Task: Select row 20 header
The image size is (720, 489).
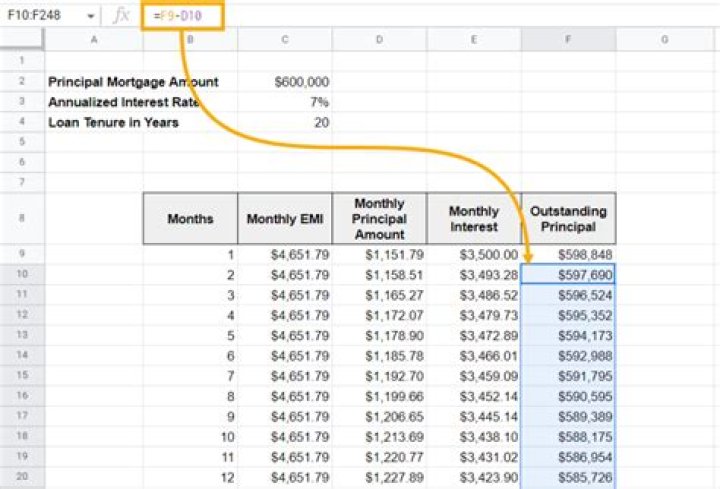Action: click(x=22, y=477)
